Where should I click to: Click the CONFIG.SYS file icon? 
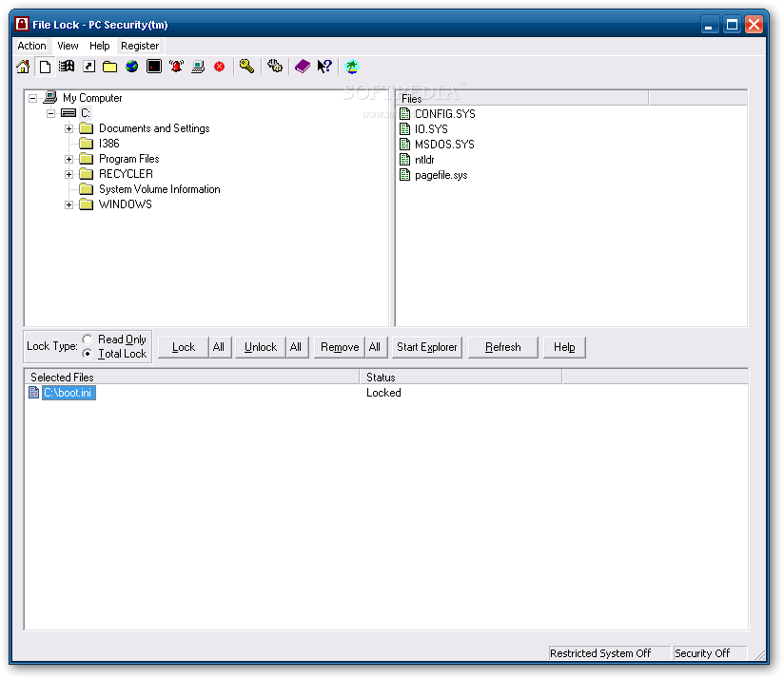coord(405,113)
